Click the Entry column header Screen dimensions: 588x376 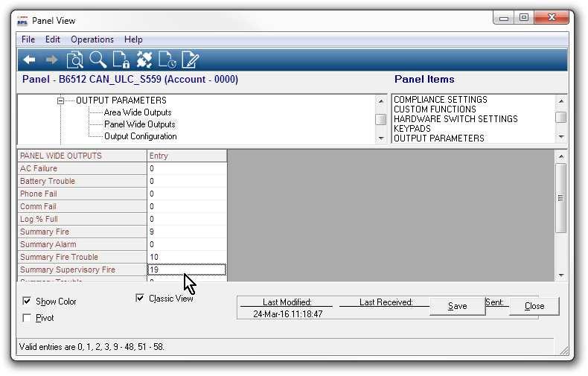click(187, 156)
